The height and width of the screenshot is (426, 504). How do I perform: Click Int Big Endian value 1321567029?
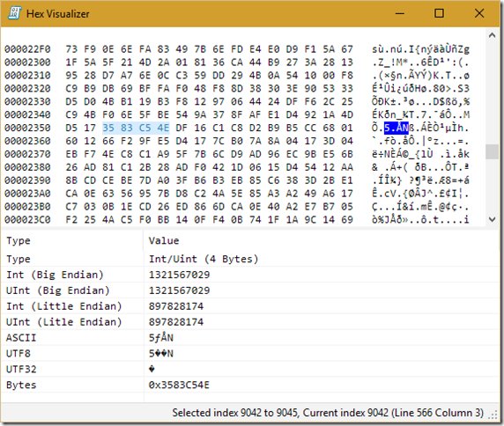tap(179, 275)
